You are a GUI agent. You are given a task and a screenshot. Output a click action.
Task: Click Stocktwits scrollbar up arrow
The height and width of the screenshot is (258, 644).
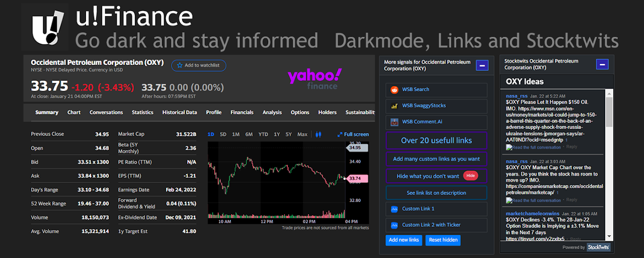pyautogui.click(x=609, y=94)
